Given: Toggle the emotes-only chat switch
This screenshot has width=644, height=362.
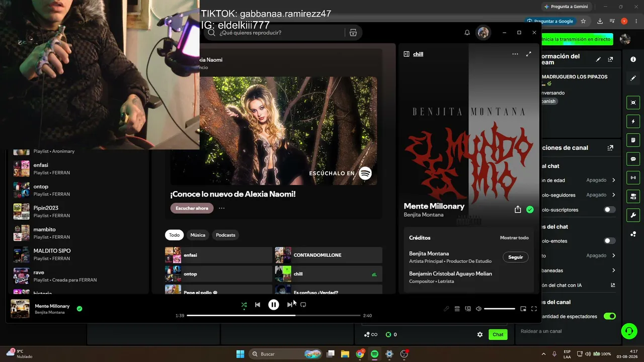Looking at the screenshot, I should tap(610, 241).
